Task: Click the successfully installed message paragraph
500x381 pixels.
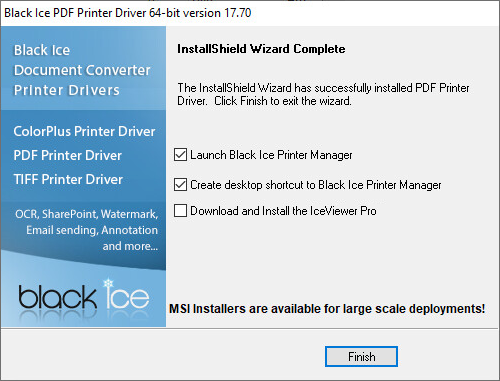Action: point(323,94)
